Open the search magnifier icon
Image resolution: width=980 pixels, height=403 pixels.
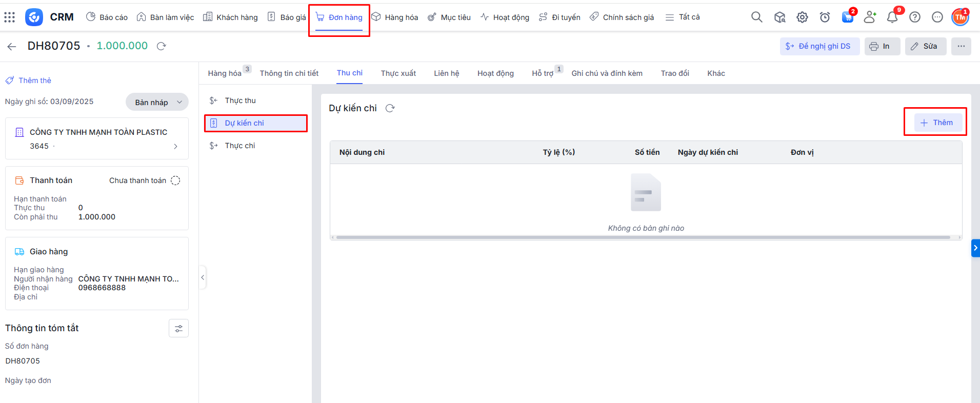pyautogui.click(x=756, y=17)
